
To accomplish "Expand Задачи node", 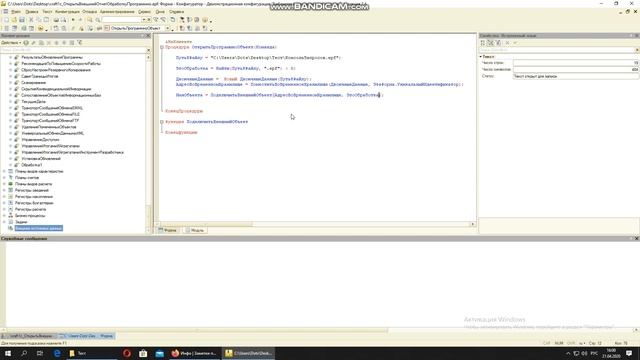I will [x=4, y=222].
